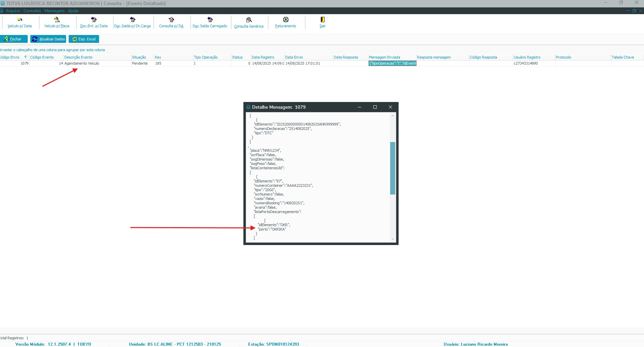Select the Data Envio cell 14/08/2025 17:01:51
This screenshot has width=644, height=347.
tap(309, 63)
